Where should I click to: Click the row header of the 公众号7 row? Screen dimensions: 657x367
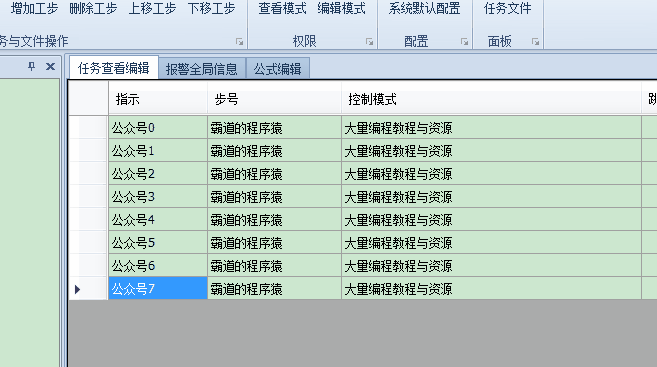pos(88,289)
